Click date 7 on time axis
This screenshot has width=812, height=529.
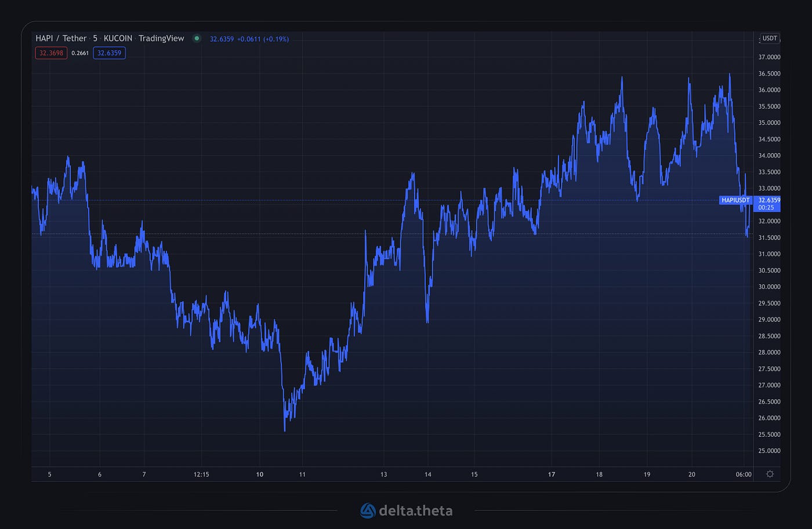tap(144, 474)
